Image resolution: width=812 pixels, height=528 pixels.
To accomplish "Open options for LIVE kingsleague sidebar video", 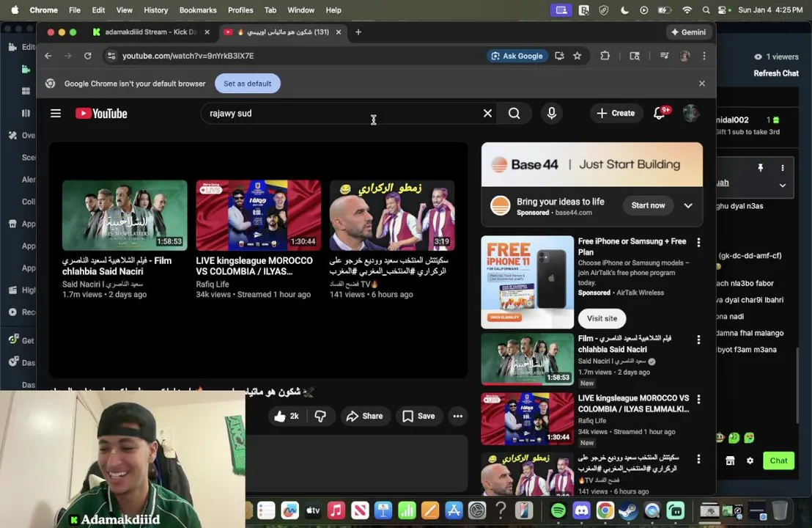I will tap(698, 399).
